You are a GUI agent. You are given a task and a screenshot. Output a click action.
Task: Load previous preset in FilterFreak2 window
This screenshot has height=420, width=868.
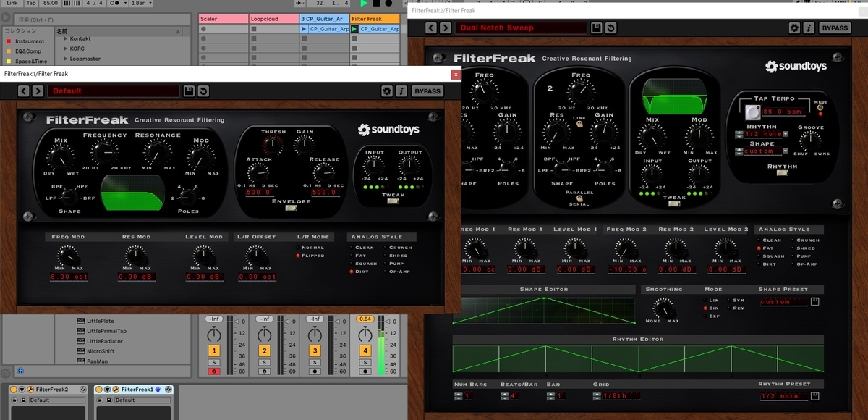[432, 28]
